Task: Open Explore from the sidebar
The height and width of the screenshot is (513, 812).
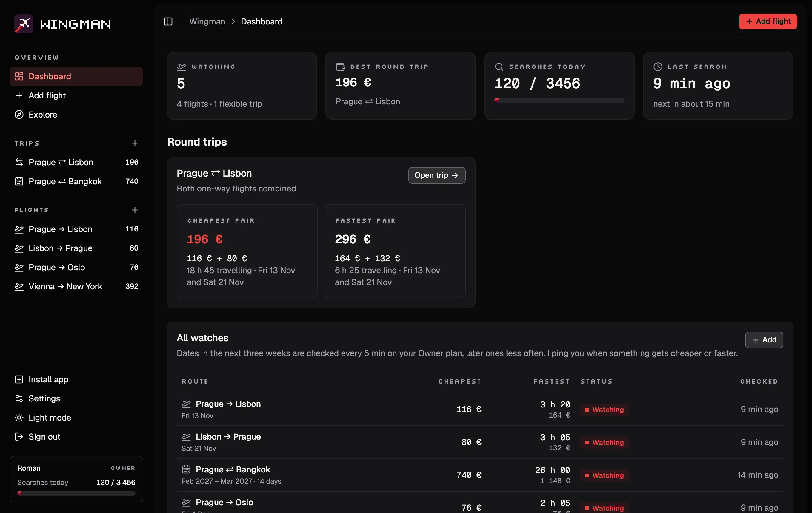Action: pyautogui.click(x=76, y=115)
